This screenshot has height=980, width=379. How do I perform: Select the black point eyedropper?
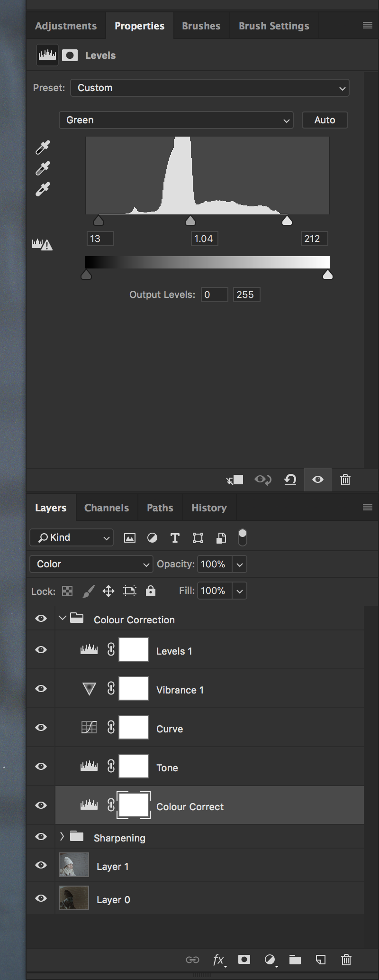click(43, 148)
